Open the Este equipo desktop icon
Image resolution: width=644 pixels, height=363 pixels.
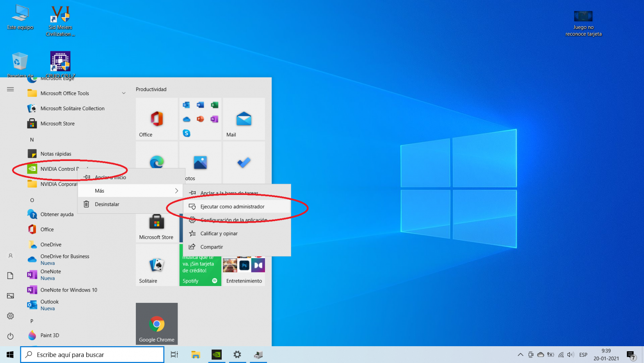(20, 18)
